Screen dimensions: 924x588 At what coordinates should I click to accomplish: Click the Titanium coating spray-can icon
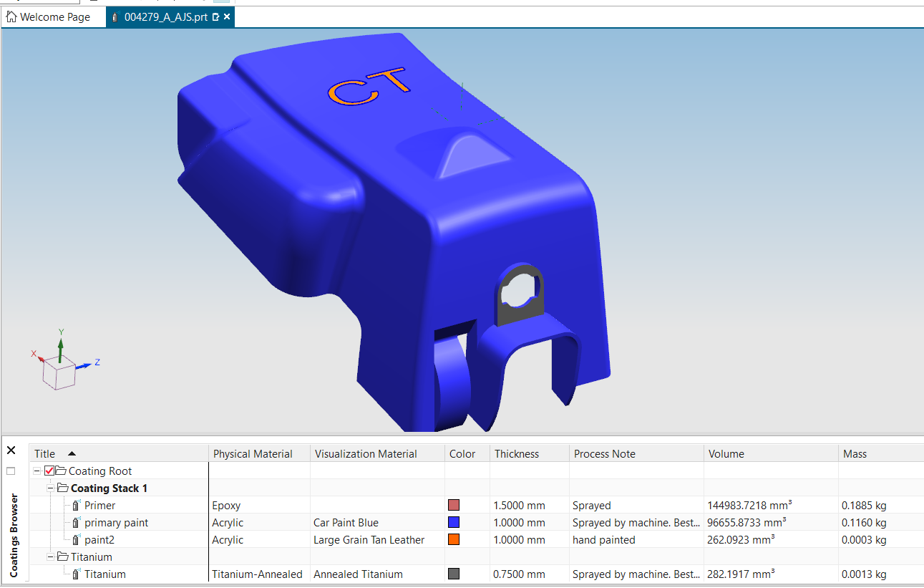tap(76, 574)
